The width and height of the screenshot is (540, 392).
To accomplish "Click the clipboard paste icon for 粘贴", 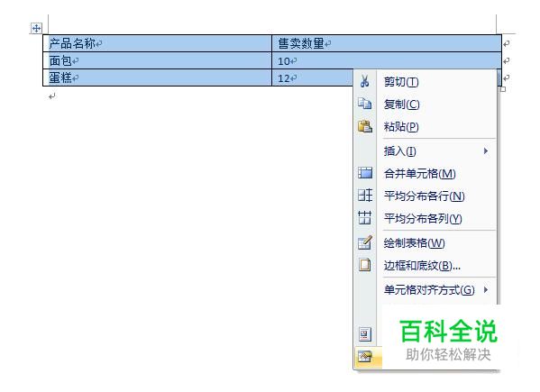I will pyautogui.click(x=365, y=126).
